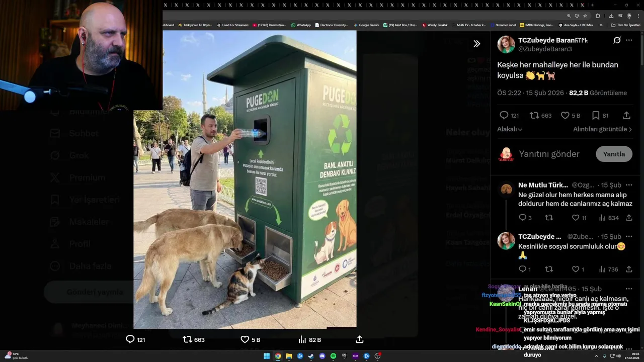The image size is (644, 362).
Task: Click the repost icon under the photo
Action: [187, 339]
